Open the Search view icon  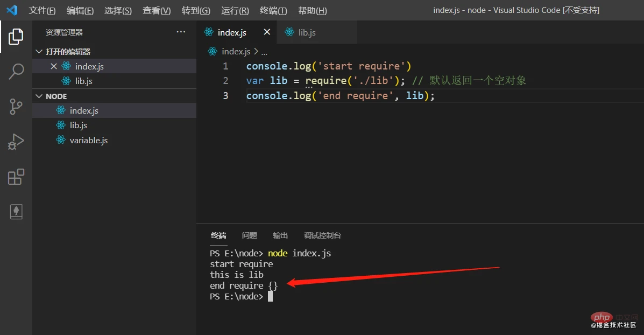tap(16, 71)
